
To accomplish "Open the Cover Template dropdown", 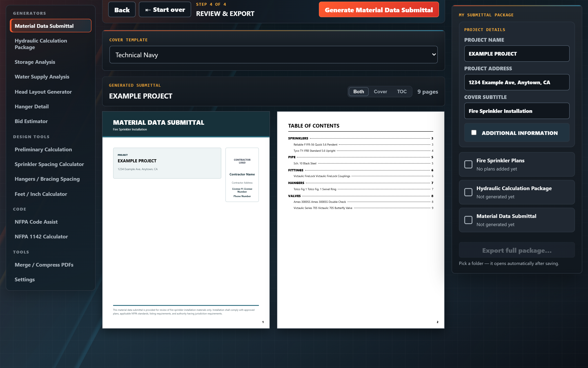I will click(273, 55).
